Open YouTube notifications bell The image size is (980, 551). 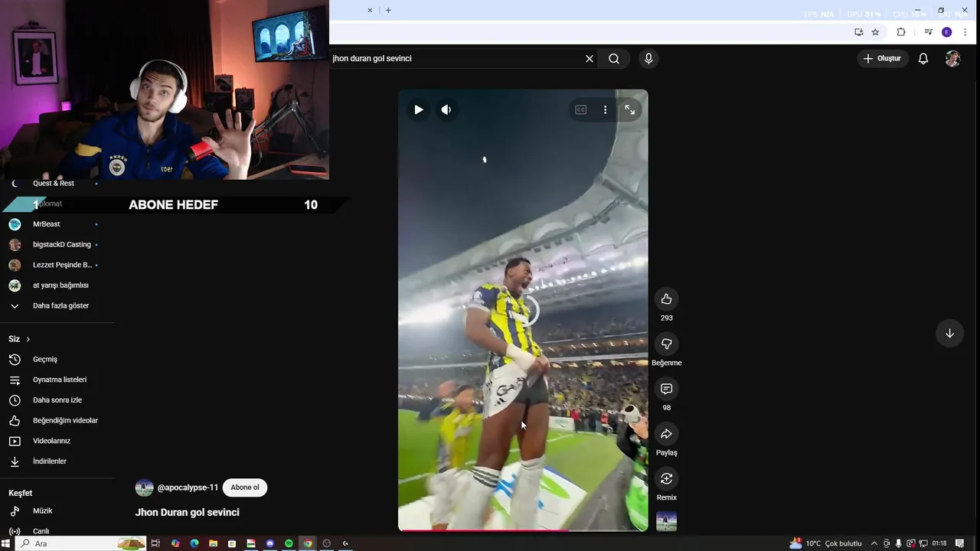[x=923, y=58]
